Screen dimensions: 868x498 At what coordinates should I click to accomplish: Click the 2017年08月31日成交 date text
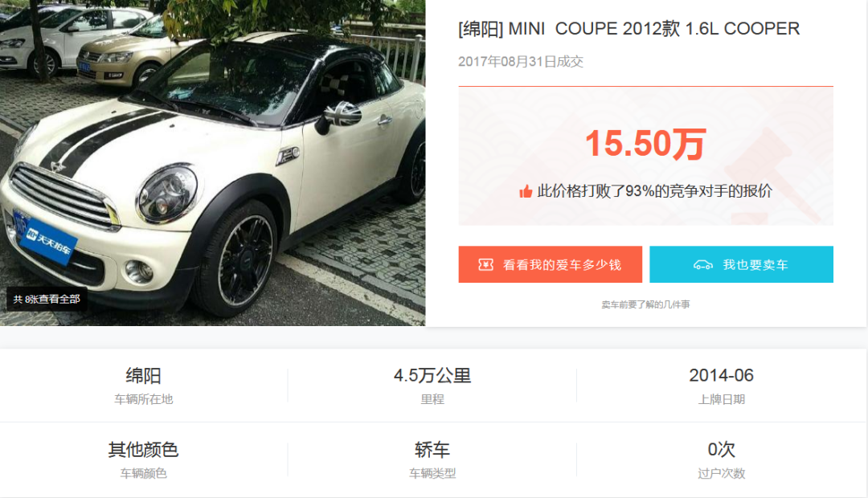pyautogui.click(x=520, y=61)
